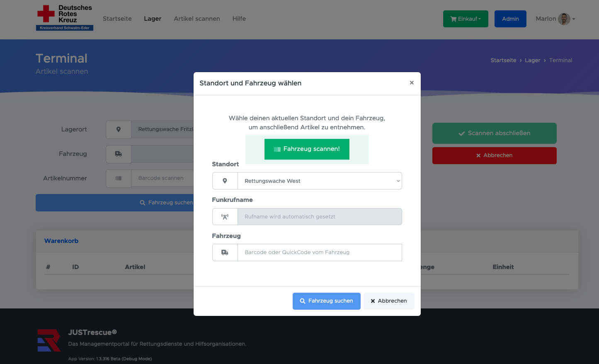599x364 pixels.
Task: Click Fahrzeug suchen in the dialog footer
Action: [x=326, y=301]
